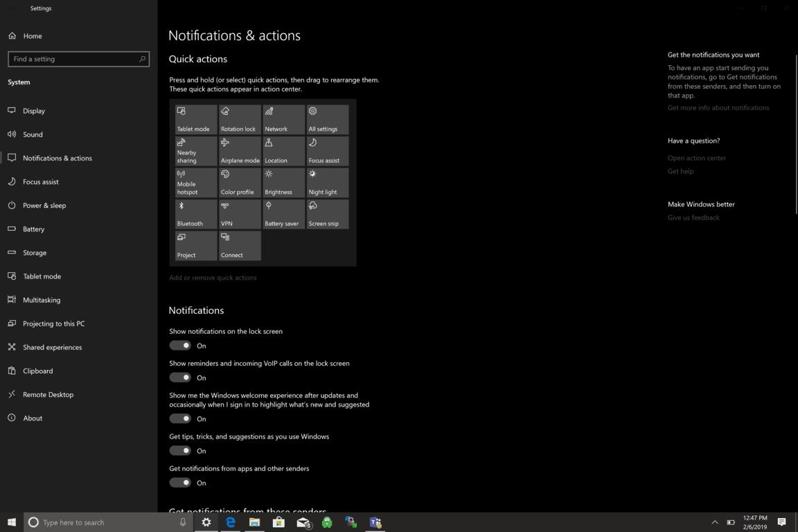Open Power & sleep settings
Screen dimensions: 798x532
point(43,205)
